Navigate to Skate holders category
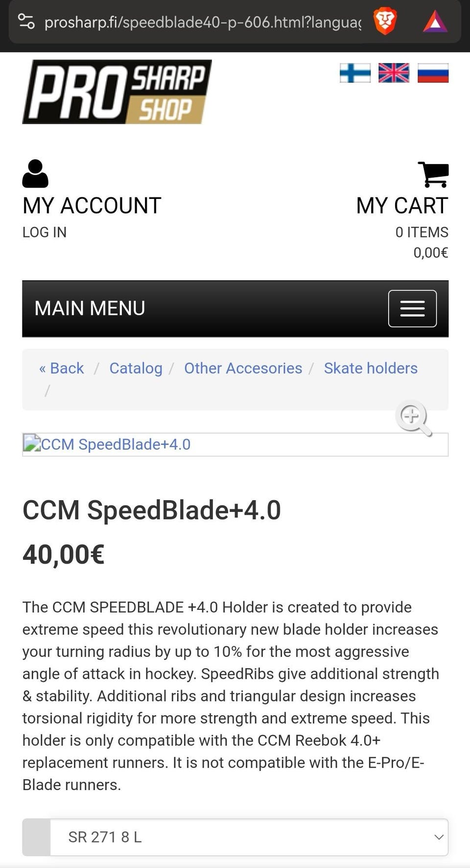The width and height of the screenshot is (470, 868). click(371, 368)
